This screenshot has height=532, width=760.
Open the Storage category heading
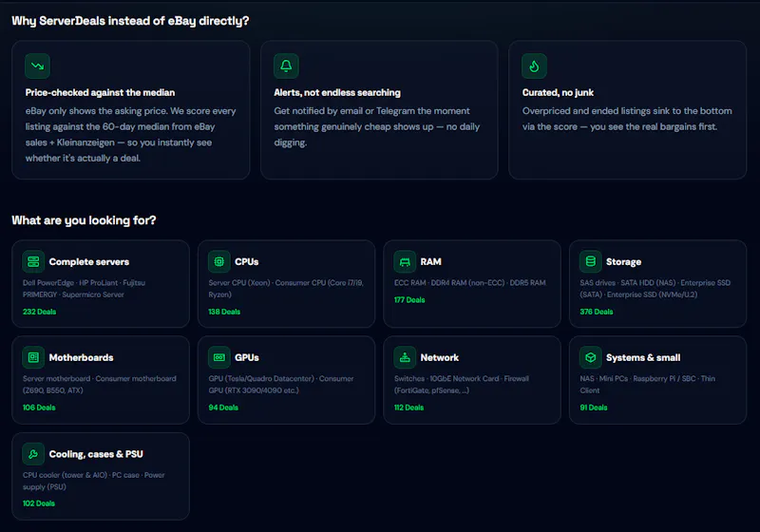623,261
